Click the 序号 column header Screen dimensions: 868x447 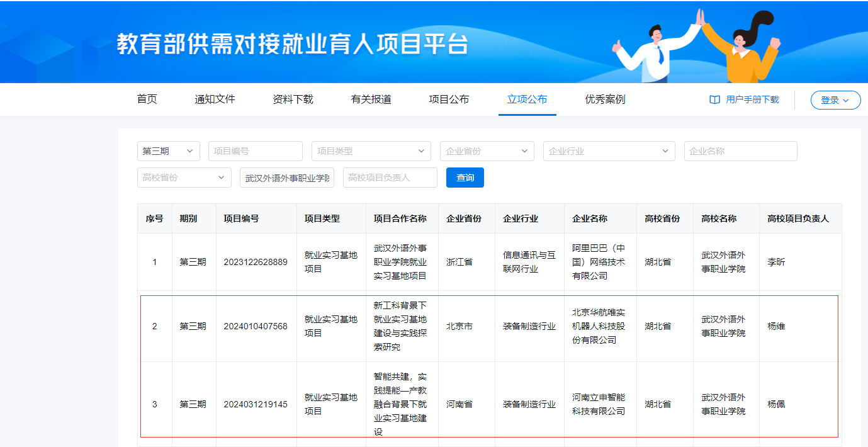click(155, 218)
